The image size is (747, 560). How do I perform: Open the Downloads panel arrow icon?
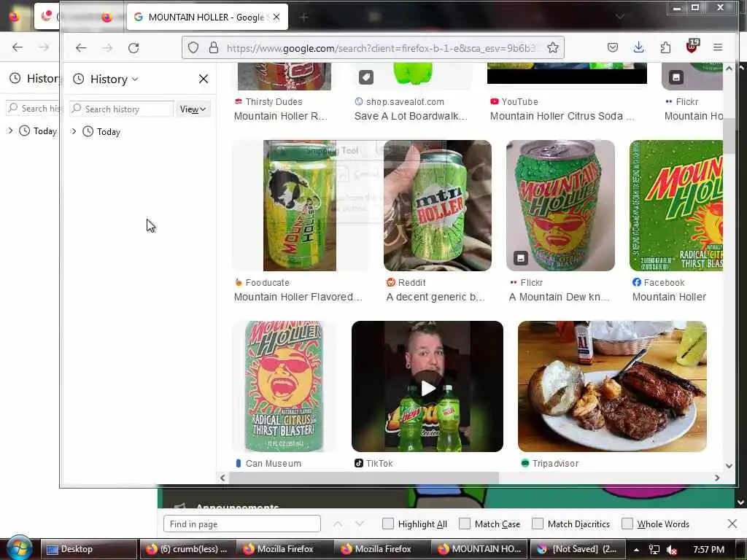click(639, 47)
